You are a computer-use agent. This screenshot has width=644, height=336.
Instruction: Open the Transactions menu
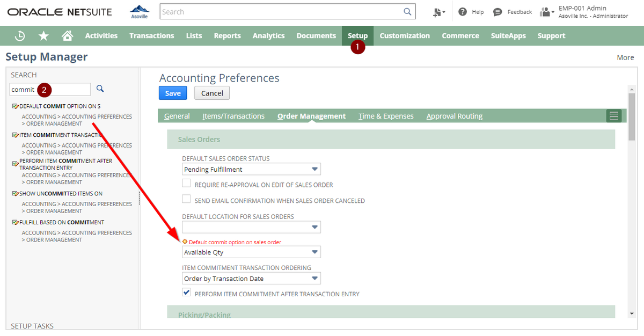coord(152,35)
